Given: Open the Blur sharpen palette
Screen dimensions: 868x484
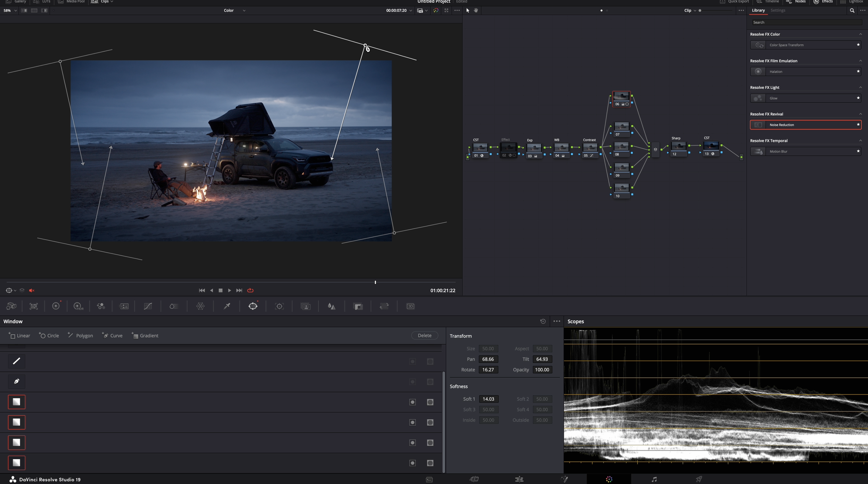Looking at the screenshot, I should click(x=332, y=306).
